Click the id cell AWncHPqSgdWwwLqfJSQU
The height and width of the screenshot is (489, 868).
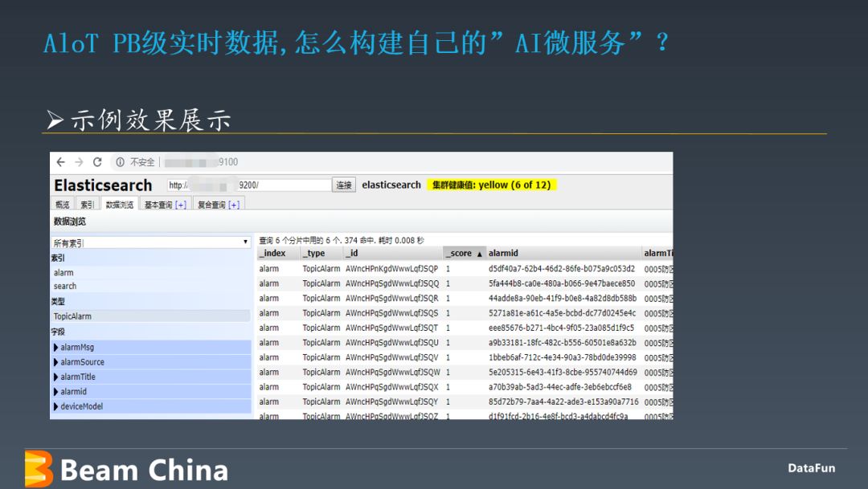tap(392, 343)
